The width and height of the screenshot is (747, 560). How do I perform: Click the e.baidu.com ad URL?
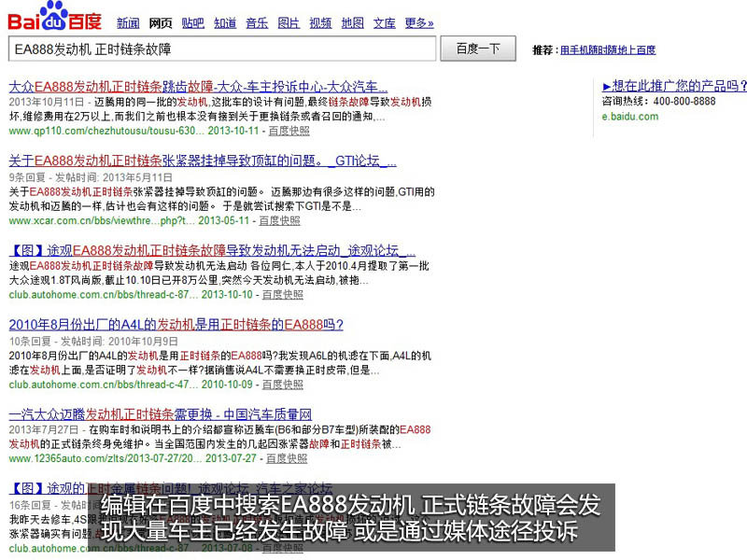[630, 117]
